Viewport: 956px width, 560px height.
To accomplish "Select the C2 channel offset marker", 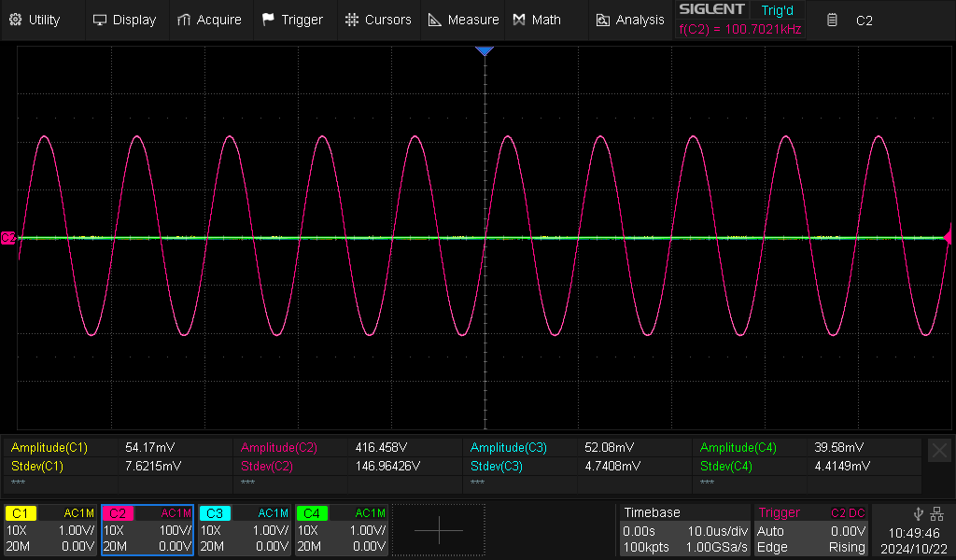I will click(x=7, y=238).
